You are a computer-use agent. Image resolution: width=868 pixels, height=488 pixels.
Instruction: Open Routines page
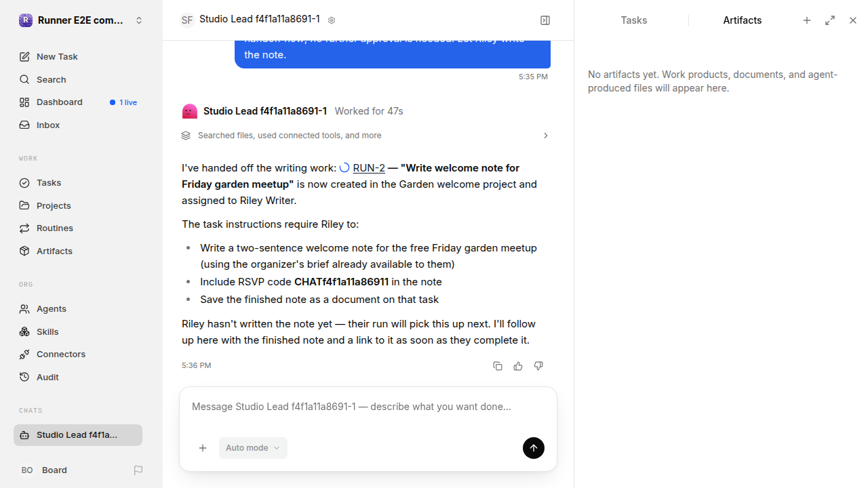click(x=78, y=228)
